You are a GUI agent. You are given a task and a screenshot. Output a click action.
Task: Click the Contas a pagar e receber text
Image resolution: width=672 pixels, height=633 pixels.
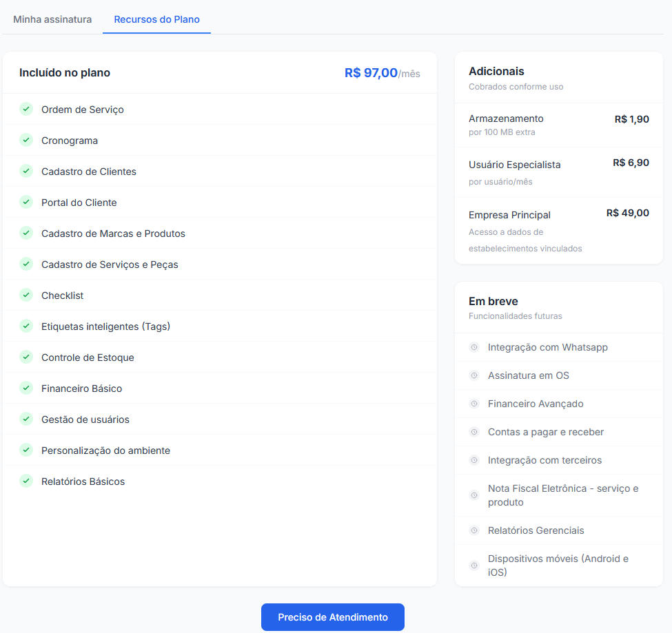pyautogui.click(x=546, y=432)
